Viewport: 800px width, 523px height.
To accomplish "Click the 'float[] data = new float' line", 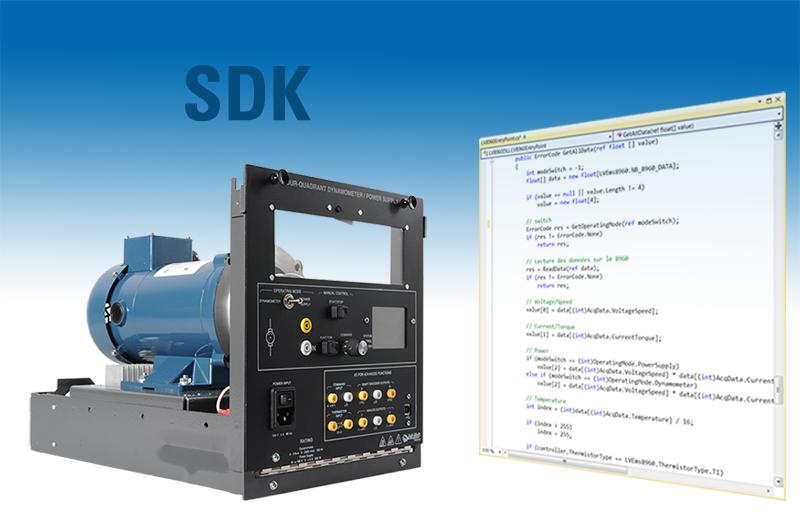I will click(x=603, y=172).
